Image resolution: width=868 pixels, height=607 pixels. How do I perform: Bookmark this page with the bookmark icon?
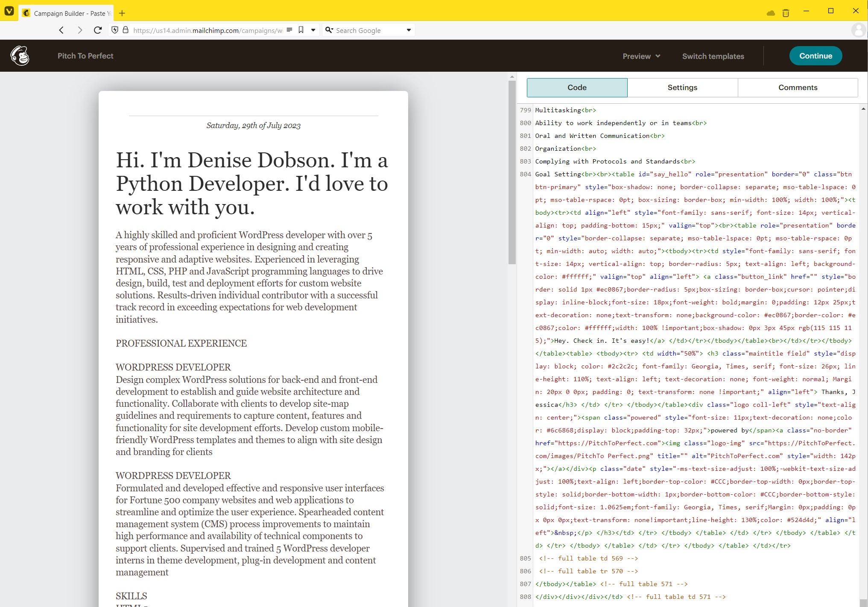301,30
